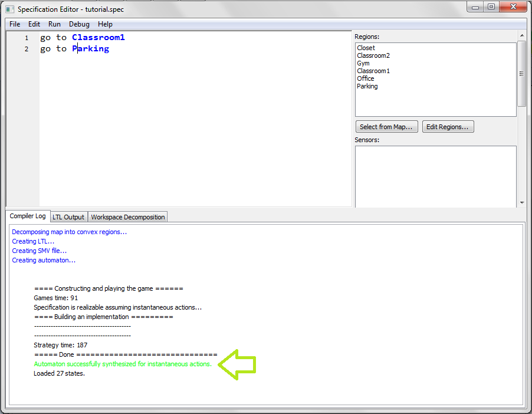Click the right panel scroll-down arrow
The height and width of the screenshot is (414, 532).
click(x=521, y=202)
